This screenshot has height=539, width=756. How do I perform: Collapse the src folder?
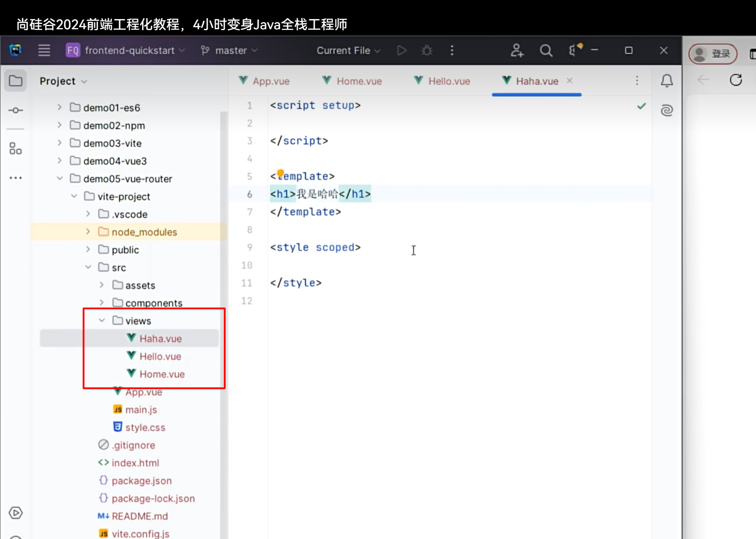(x=88, y=267)
